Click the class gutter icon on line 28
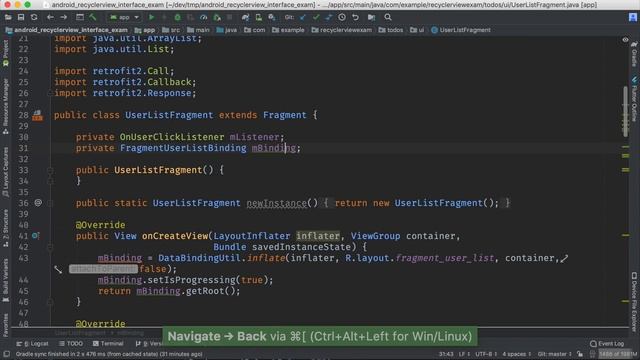This screenshot has height=360, width=640. 38,116
